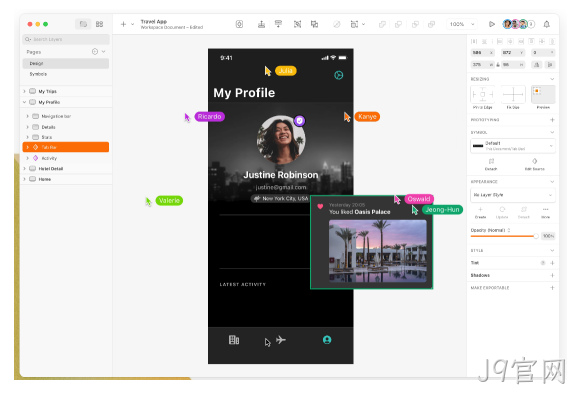Viewport: 579px width, 395px height.
Task: Click the notifications bell icon
Action: pyautogui.click(x=546, y=24)
